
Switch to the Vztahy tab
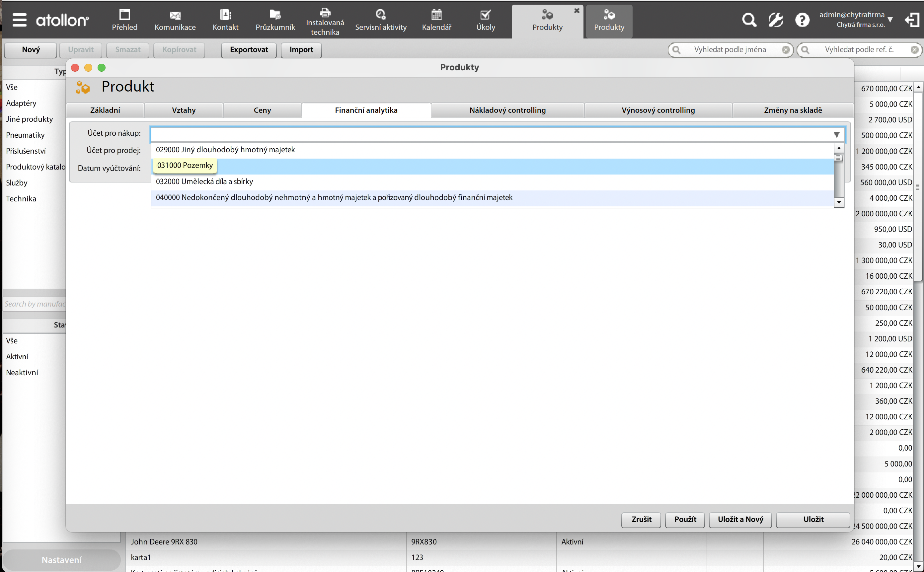(x=184, y=110)
